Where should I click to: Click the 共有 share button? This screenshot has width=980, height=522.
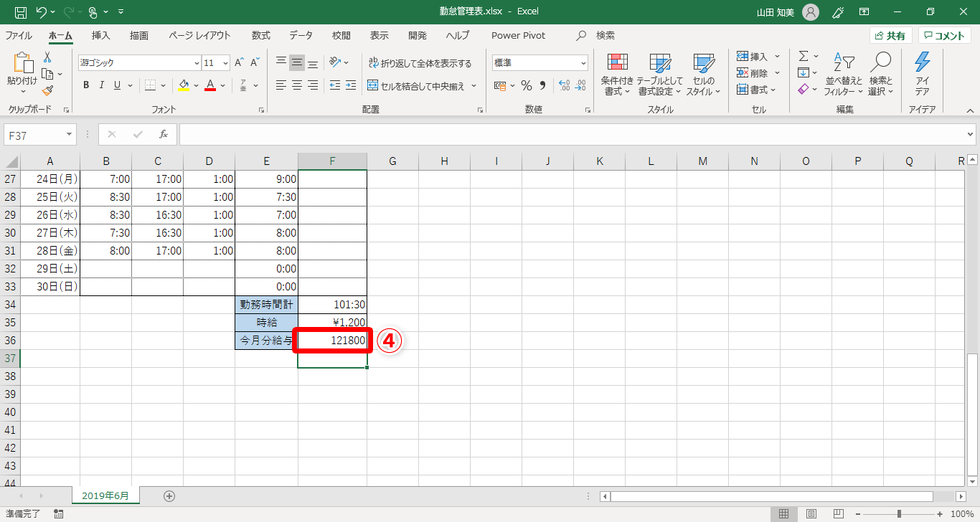(890, 35)
